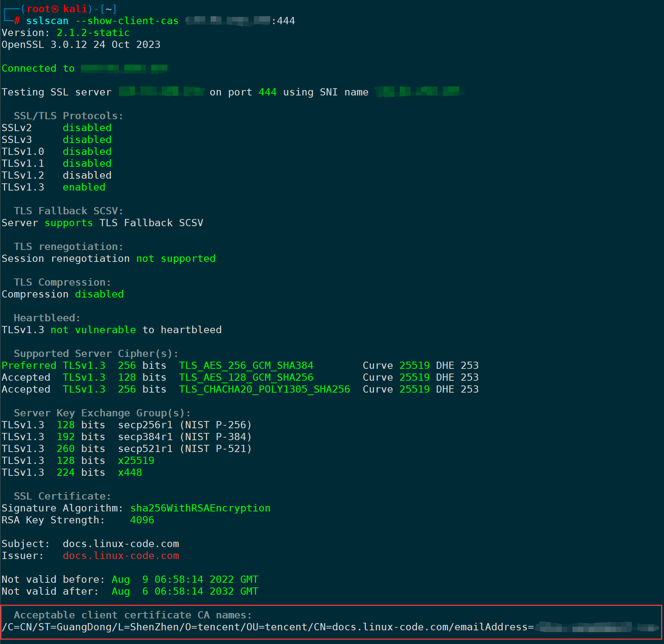
Task: Click the TLS renegotiation heading
Action: click(68, 247)
